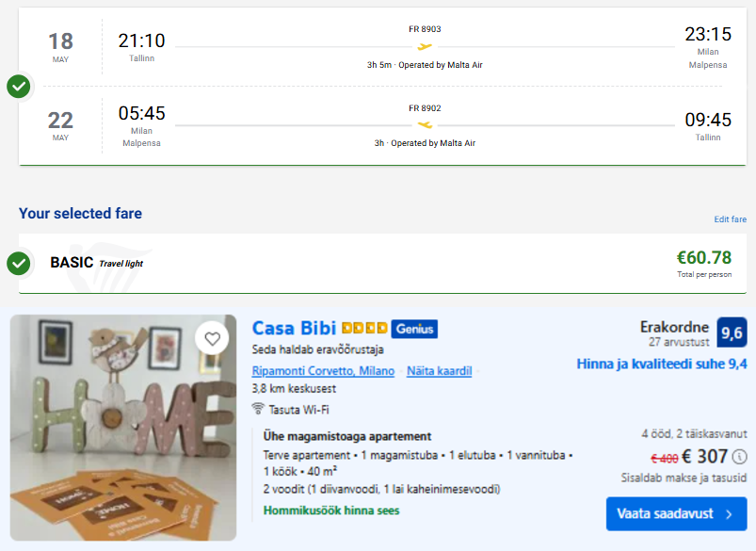Click the Genius badge
Image resolution: width=756 pixels, height=551 pixels.
tap(414, 329)
